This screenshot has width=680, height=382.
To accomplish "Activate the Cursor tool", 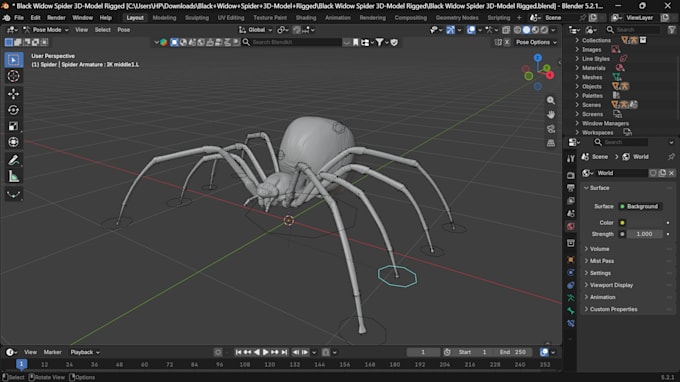I will [13, 76].
